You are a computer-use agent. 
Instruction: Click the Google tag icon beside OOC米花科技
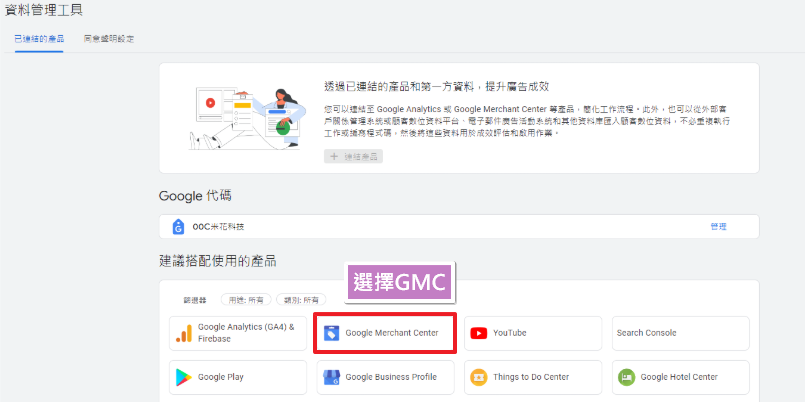178,227
